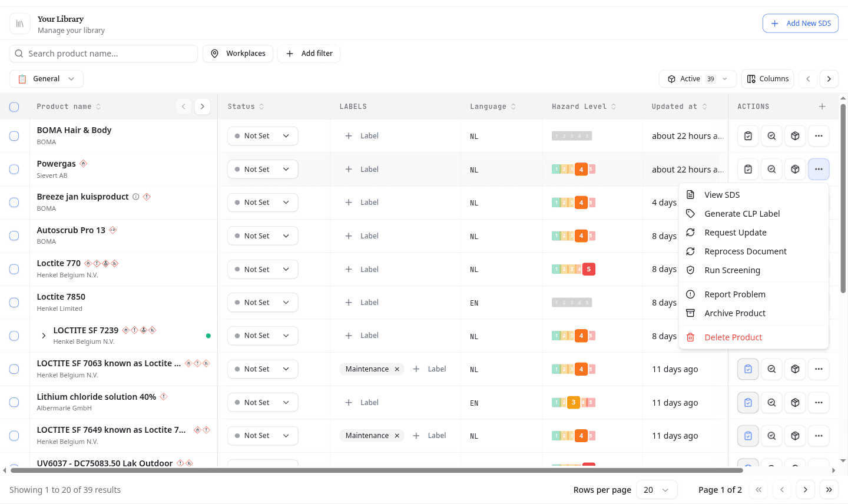Click cube icon in BOMA Hair & Body row
The image size is (848, 504).
795,136
